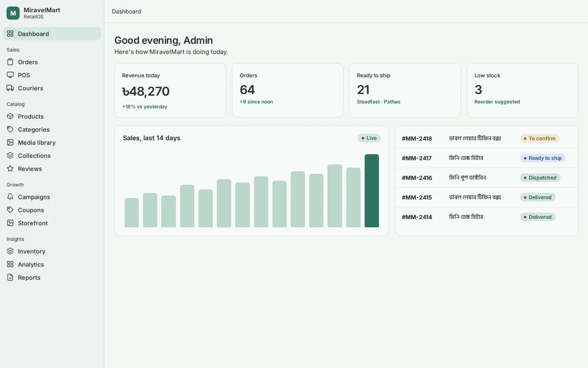Open the Storefront sidebar item

[52, 223]
